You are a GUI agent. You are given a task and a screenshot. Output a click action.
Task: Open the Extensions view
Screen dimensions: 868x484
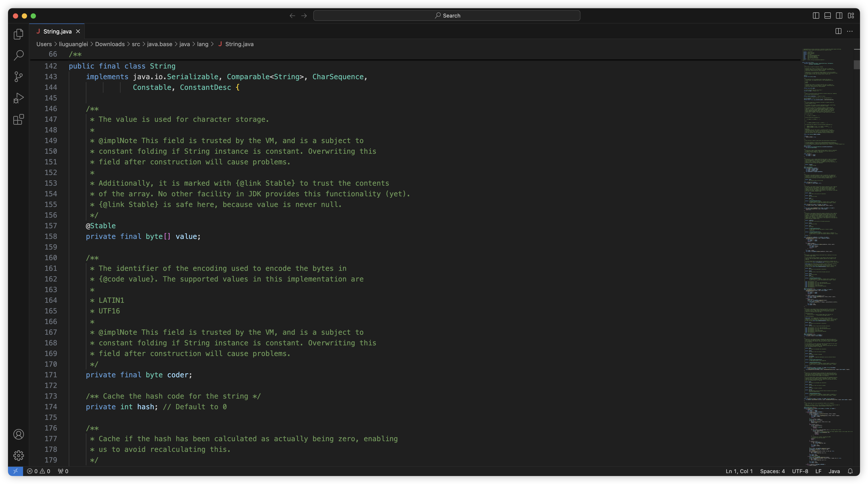click(x=19, y=120)
